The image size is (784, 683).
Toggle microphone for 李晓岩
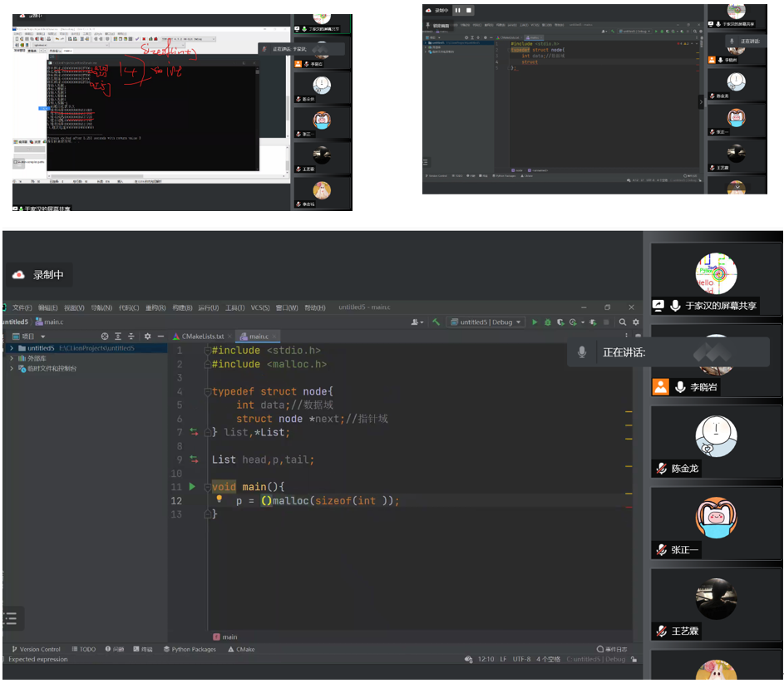(x=679, y=387)
